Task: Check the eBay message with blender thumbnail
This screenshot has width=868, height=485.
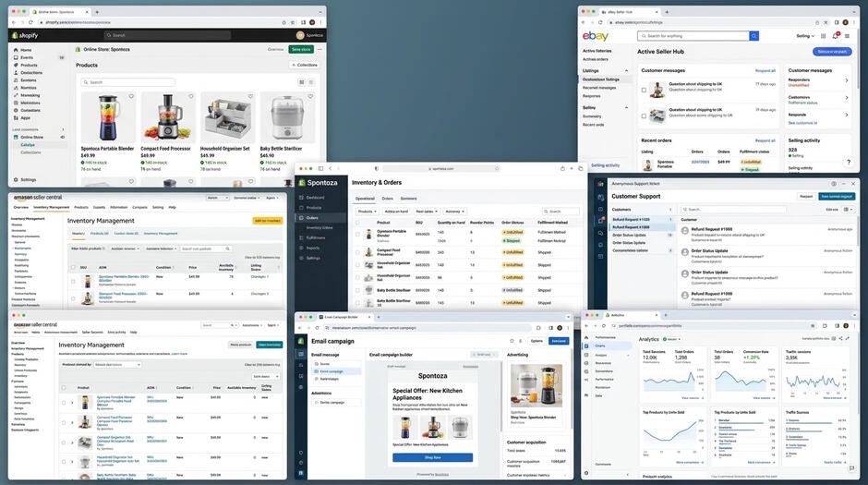Action: coord(644,90)
